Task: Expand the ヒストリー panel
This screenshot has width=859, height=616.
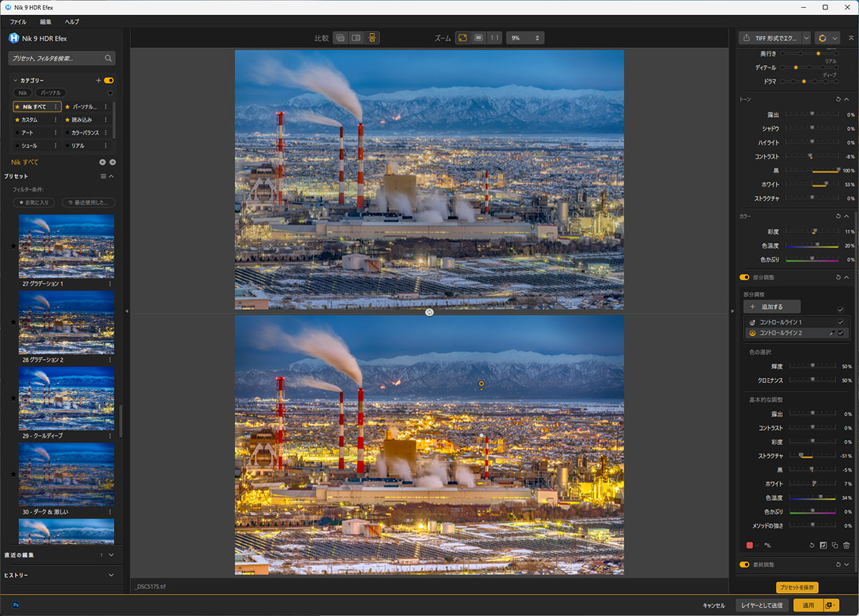Action: click(x=111, y=575)
